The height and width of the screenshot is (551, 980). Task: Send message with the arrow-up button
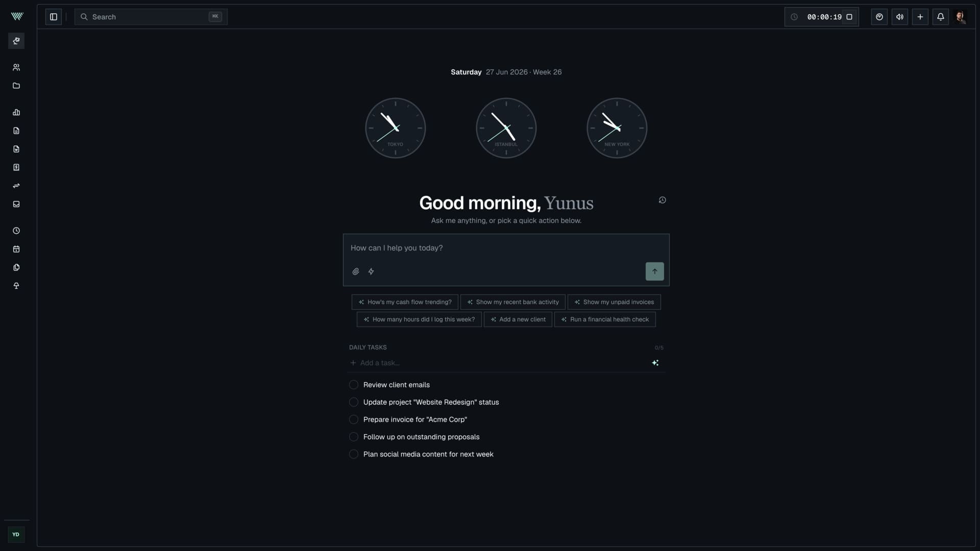(655, 271)
